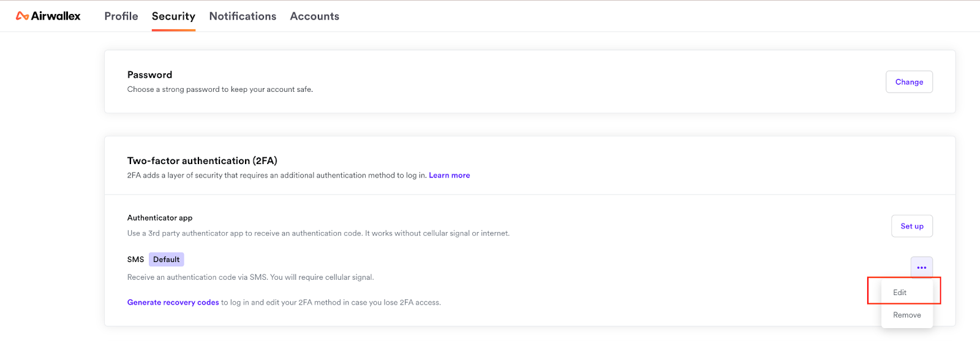Open the SMS three-dot options menu
The image size is (980, 341).
tap(921, 268)
